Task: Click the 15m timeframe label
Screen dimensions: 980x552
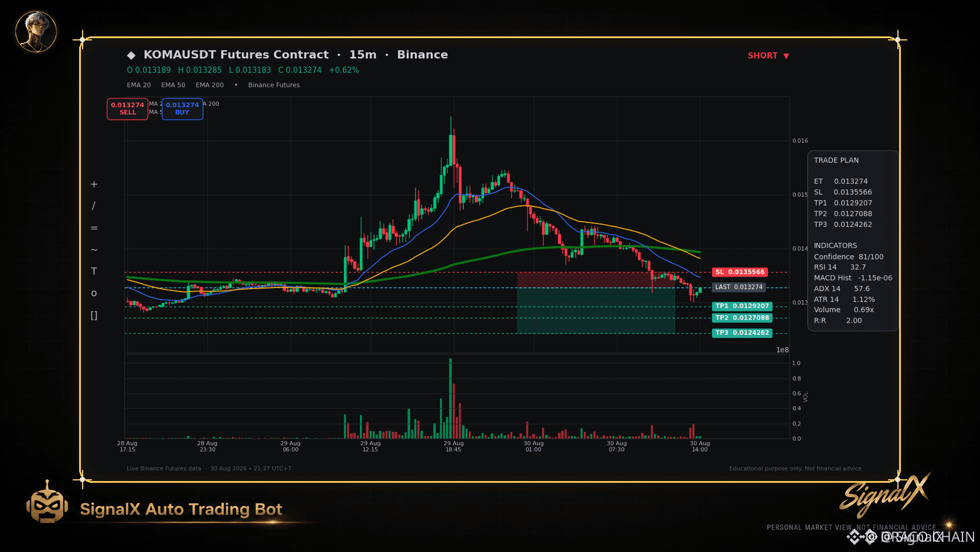Action: [x=363, y=55]
